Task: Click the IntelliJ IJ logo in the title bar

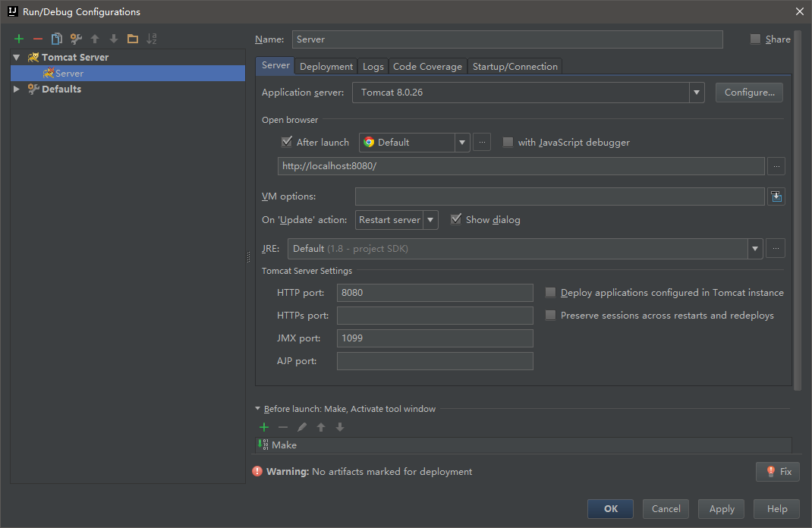Action: pyautogui.click(x=12, y=11)
